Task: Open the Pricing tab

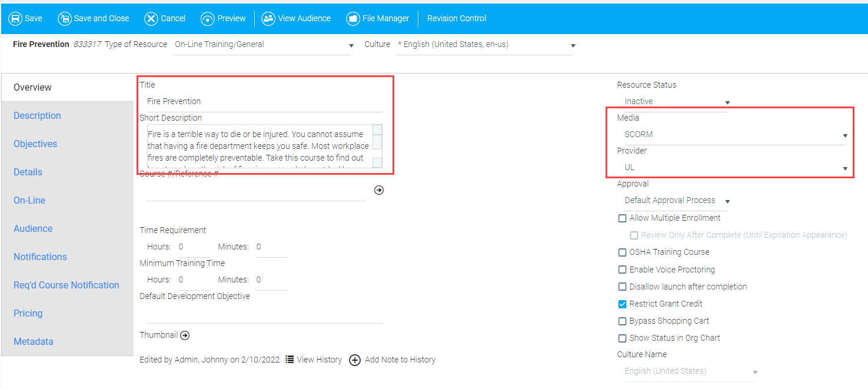Action: (28, 314)
